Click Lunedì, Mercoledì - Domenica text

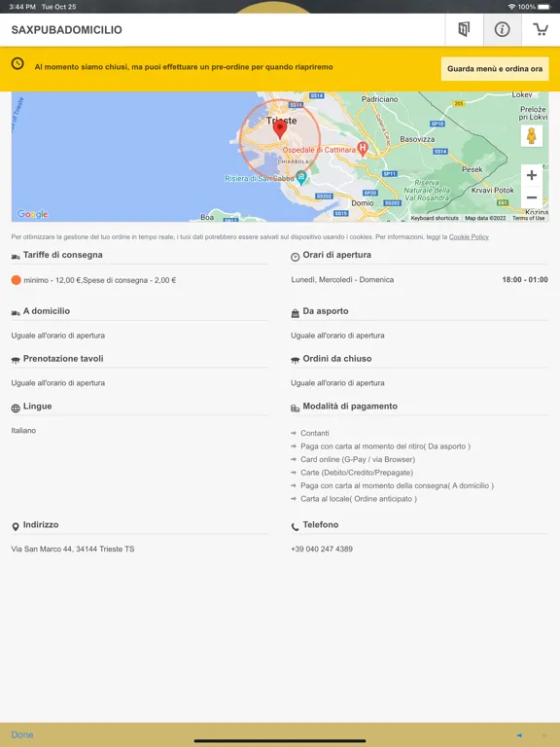point(342,280)
